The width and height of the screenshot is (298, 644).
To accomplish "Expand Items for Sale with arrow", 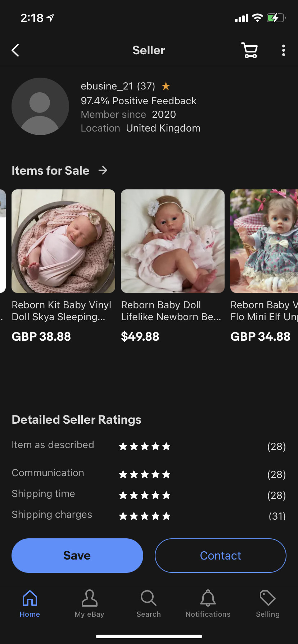I will click(103, 170).
